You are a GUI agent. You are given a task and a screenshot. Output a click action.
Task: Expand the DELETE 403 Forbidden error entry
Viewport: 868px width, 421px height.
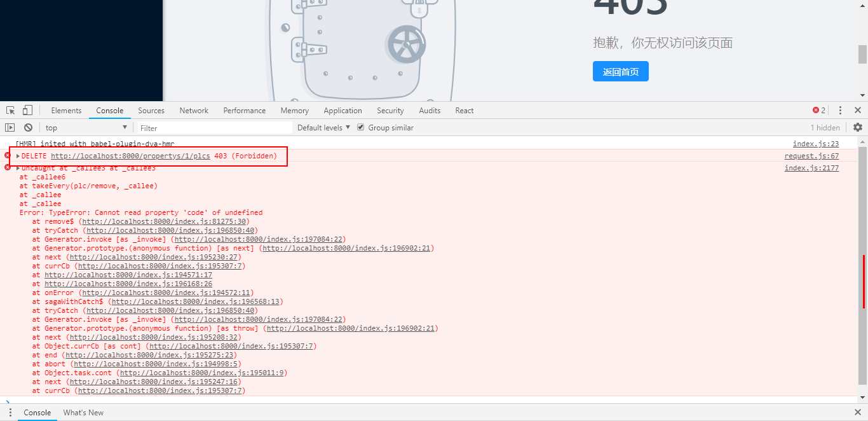tap(18, 156)
